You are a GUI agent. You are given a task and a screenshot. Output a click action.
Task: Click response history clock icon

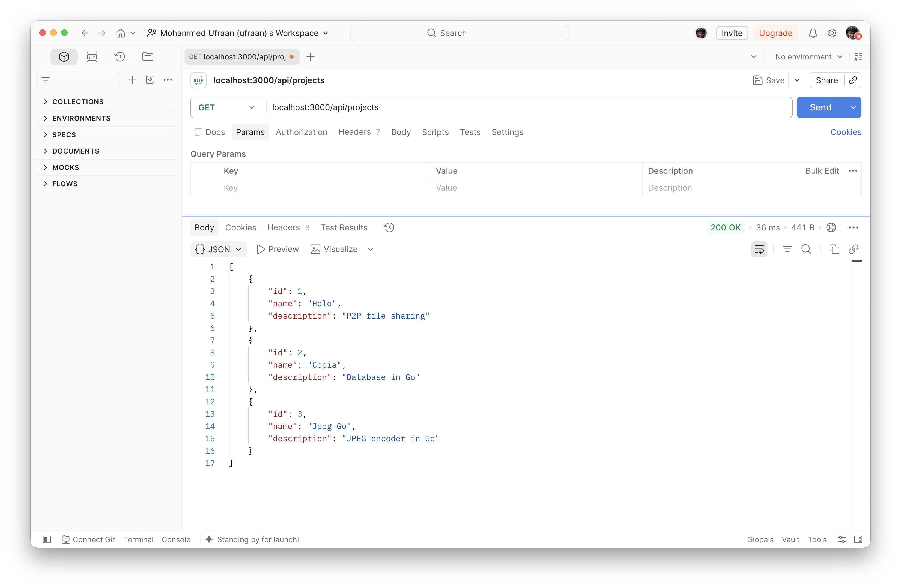pos(389,227)
